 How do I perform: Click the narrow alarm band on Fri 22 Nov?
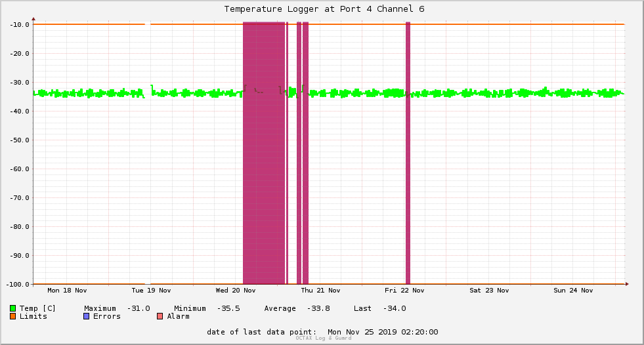click(408, 153)
